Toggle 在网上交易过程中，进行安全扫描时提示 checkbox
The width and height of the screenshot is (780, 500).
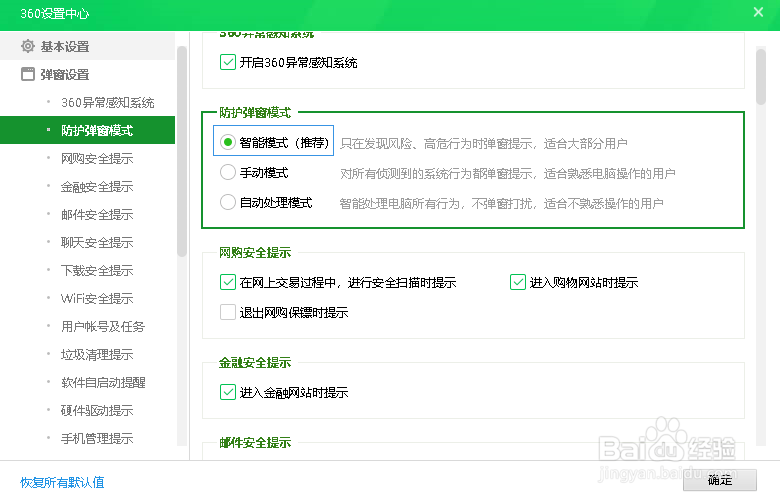tap(228, 282)
